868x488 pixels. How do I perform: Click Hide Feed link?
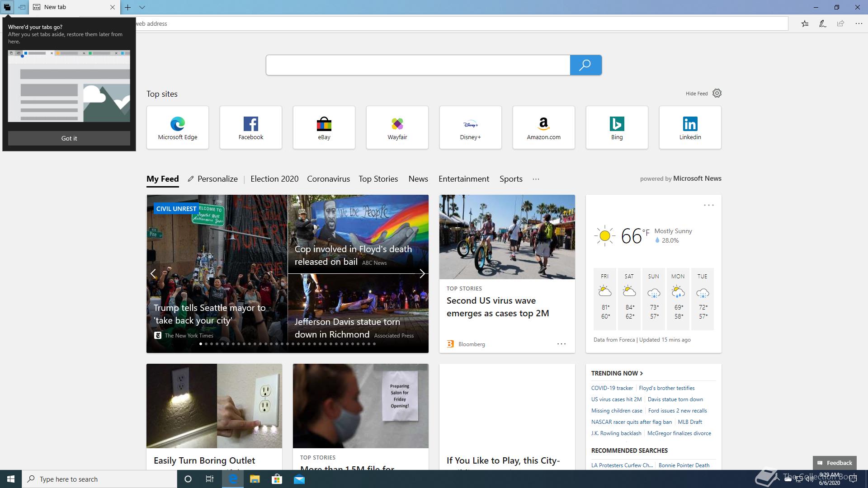tap(697, 94)
